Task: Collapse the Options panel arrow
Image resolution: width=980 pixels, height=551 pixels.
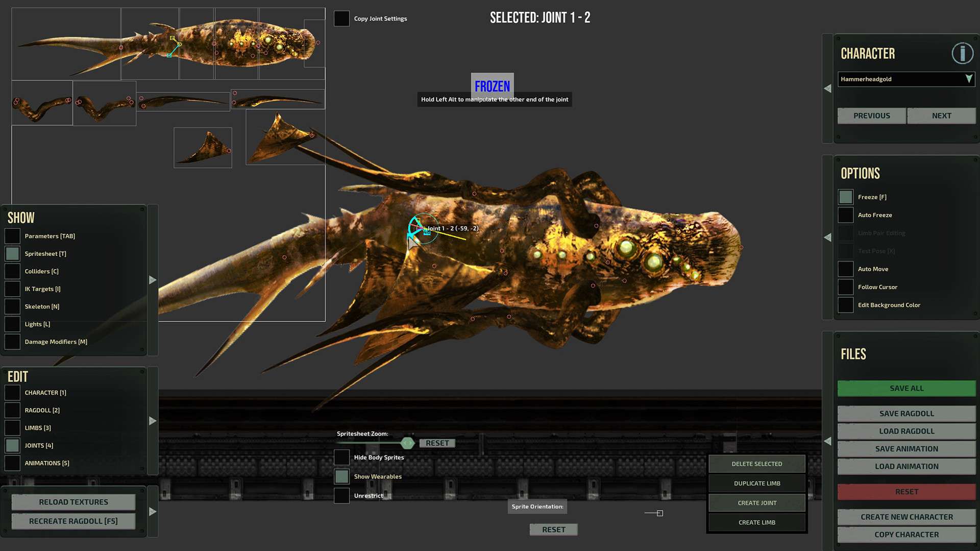Action: [827, 237]
